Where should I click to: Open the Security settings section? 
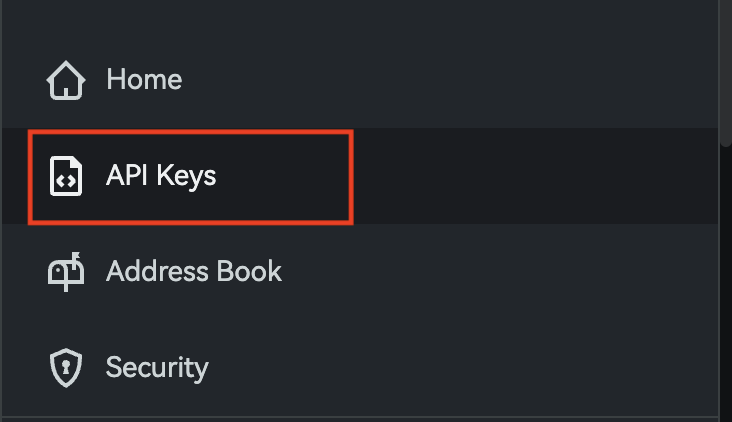[157, 367]
